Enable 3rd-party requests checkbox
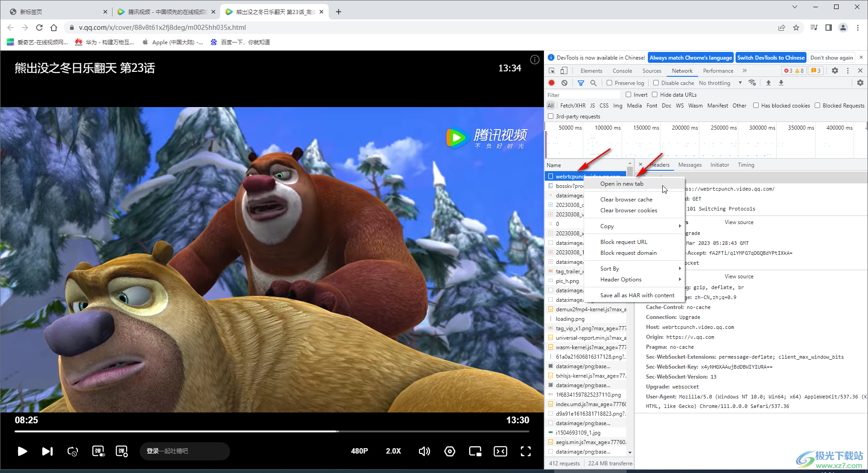 point(551,116)
